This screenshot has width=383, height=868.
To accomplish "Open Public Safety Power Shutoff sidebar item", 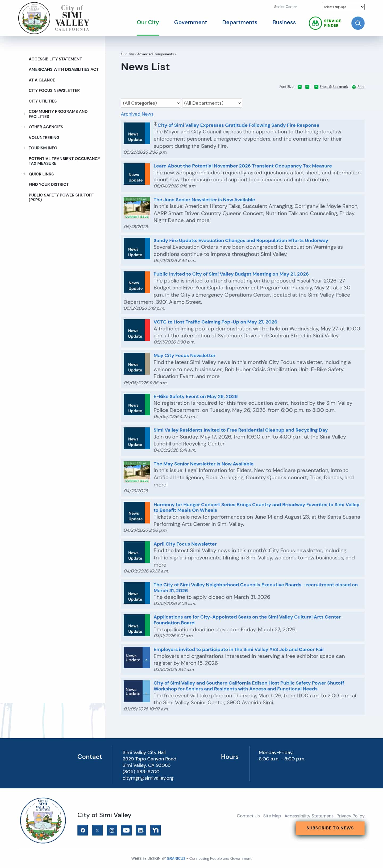I will click(61, 198).
